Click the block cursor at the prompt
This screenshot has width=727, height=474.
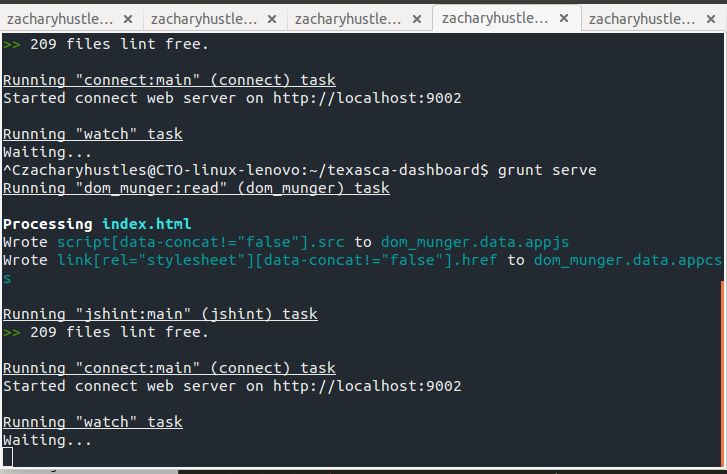7,457
